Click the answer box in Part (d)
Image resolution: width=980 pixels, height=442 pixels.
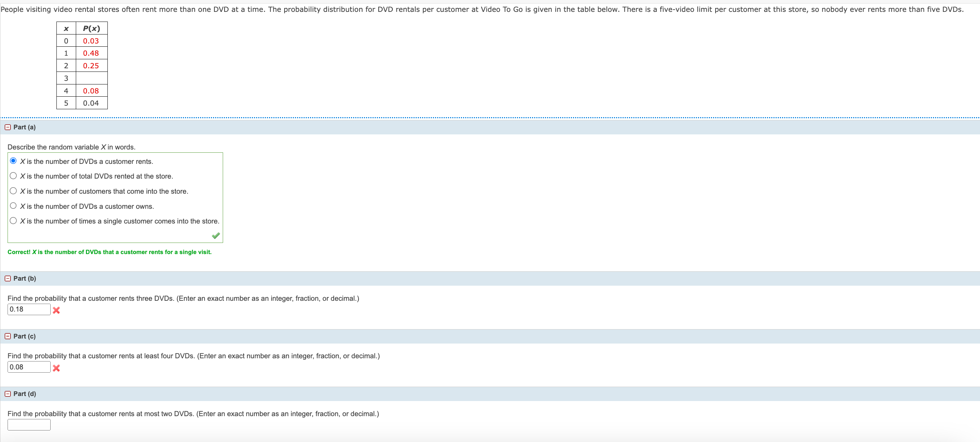coord(29,424)
